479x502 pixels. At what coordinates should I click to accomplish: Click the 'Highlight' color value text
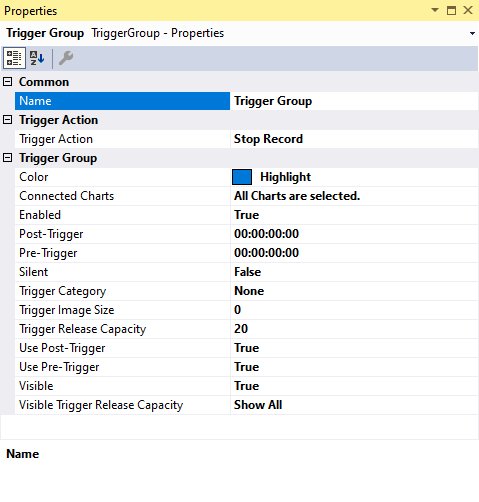point(285,177)
